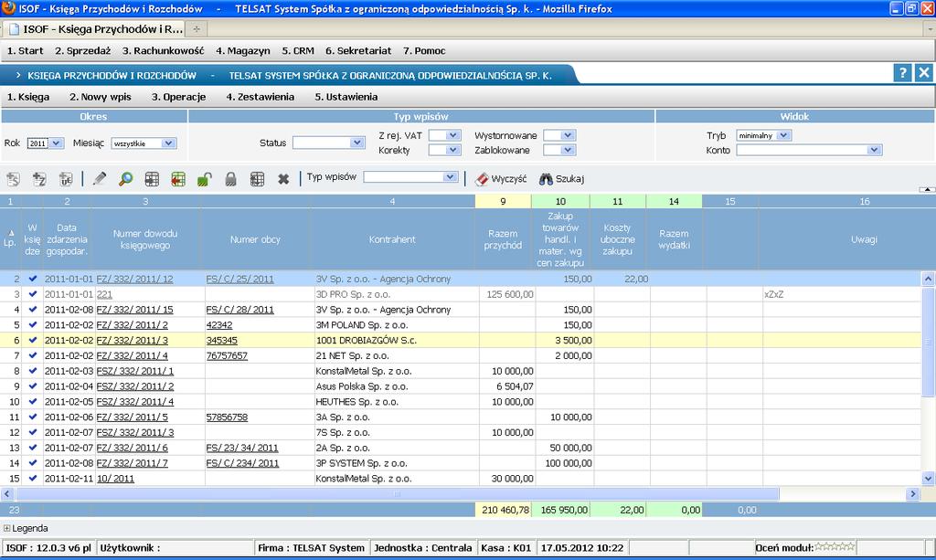This screenshot has width=936, height=560.
Task: Open the 2. Sprzedaż menu
Action: click(x=83, y=50)
